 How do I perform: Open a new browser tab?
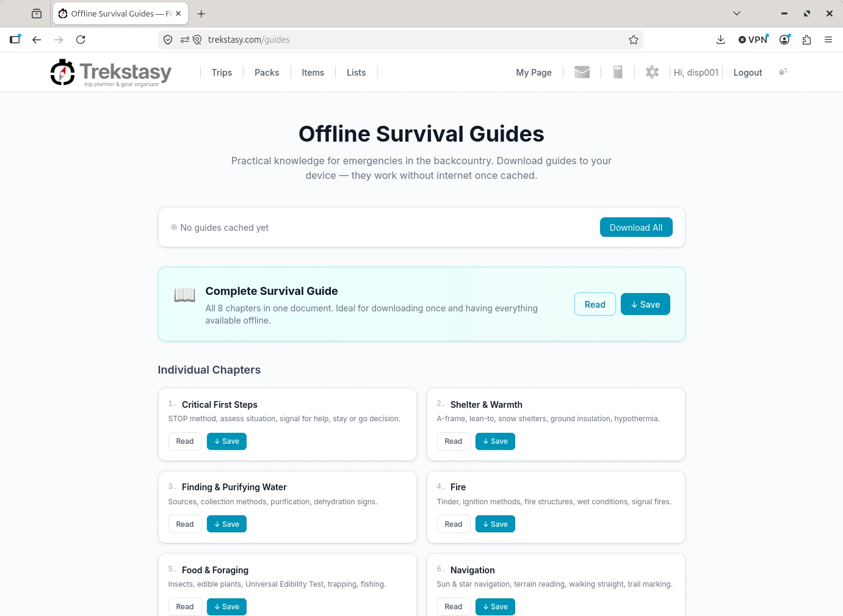201,13
